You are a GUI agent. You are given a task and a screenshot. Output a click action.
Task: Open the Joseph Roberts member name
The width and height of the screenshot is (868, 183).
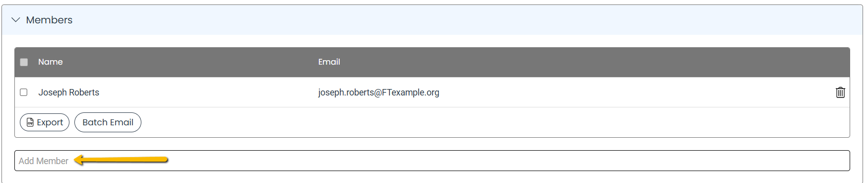pos(69,92)
